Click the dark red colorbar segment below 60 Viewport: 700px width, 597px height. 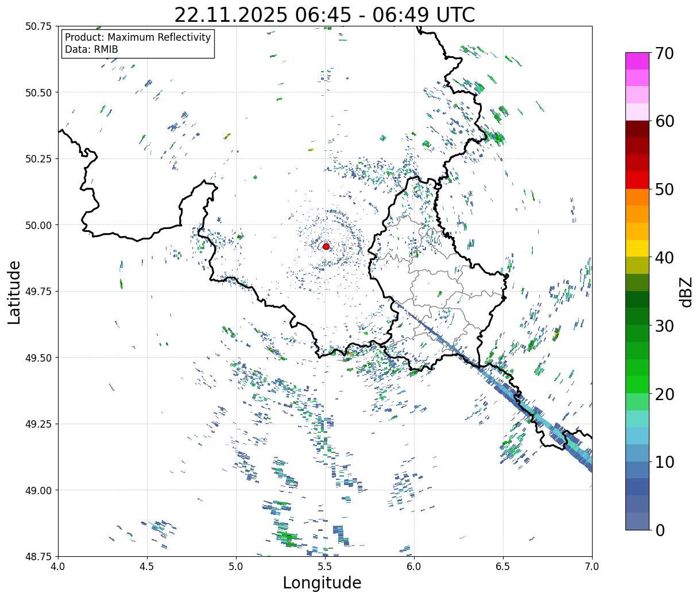637,129
